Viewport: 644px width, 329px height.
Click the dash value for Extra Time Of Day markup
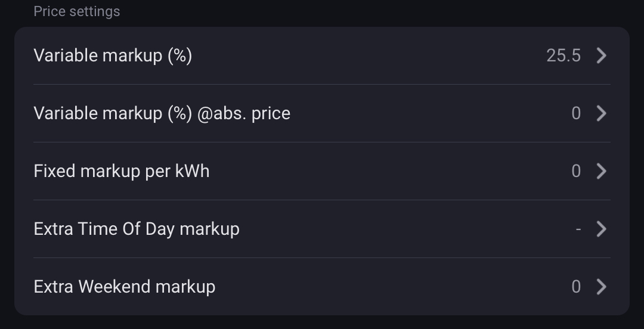pos(578,229)
